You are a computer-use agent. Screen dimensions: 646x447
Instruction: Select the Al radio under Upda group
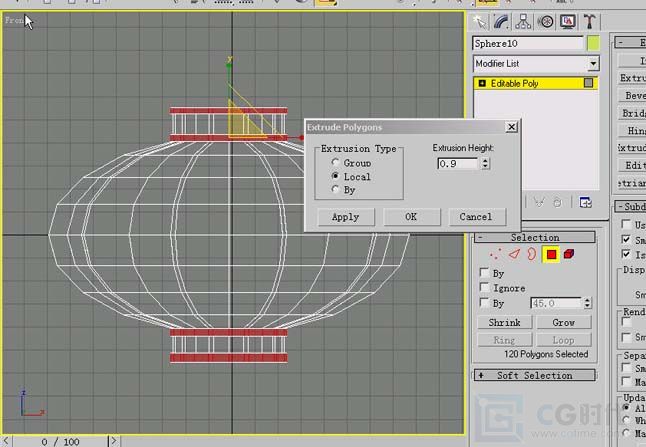point(626,407)
